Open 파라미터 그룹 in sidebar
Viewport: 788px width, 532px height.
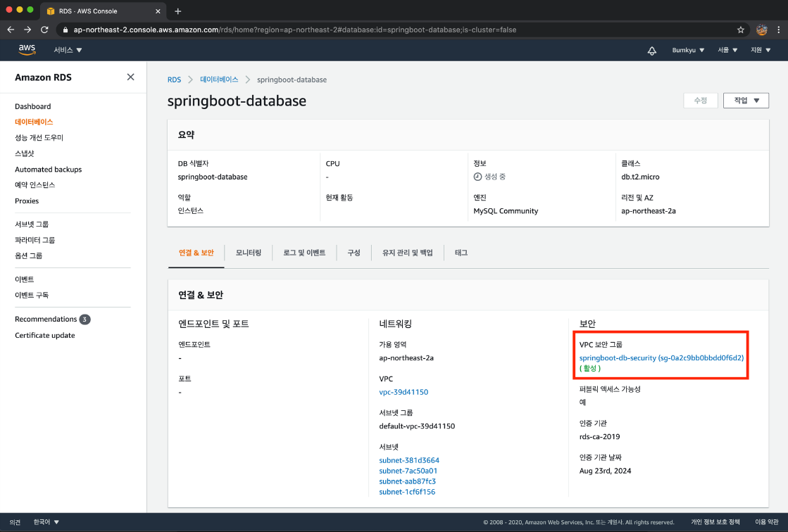(35, 240)
